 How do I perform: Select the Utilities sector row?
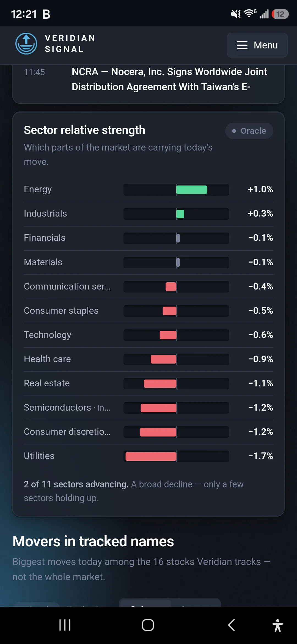pos(148,456)
